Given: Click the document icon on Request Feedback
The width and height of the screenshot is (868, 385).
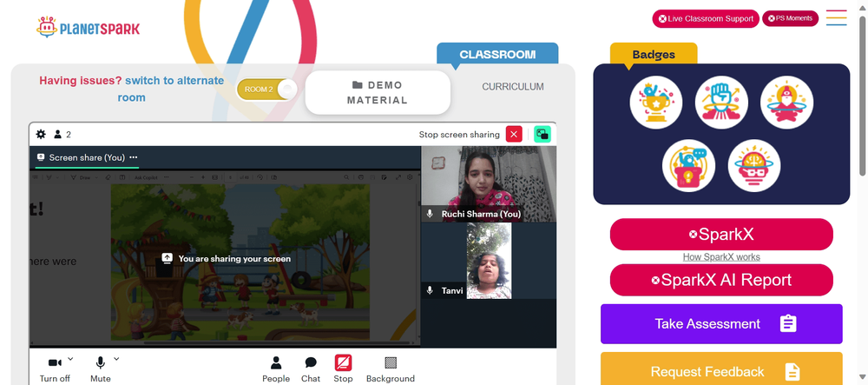Looking at the screenshot, I should (792, 372).
